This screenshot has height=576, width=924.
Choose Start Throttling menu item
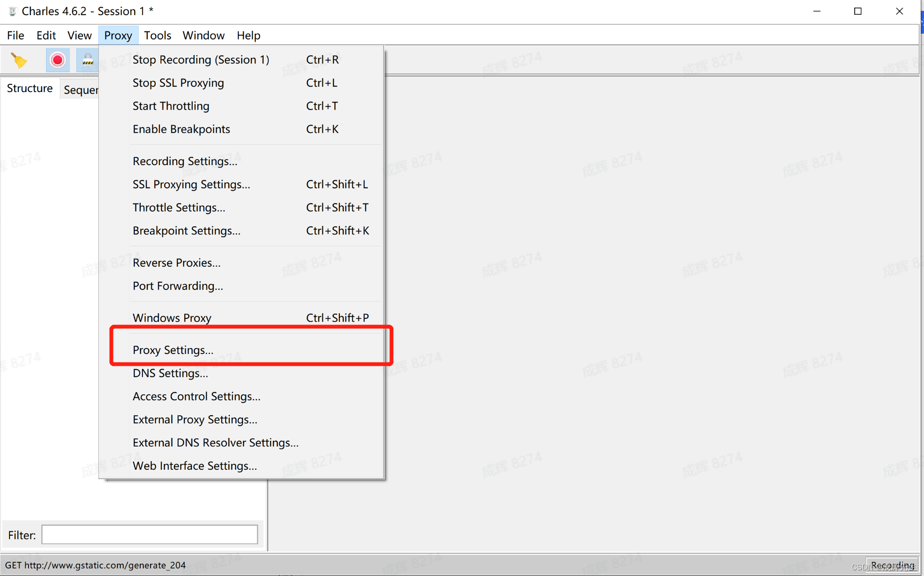coord(170,106)
